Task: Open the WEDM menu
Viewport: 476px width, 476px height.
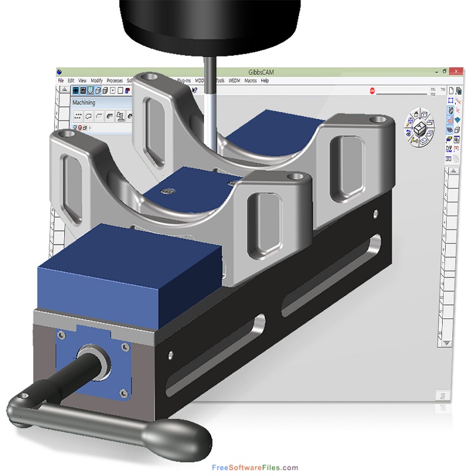Action: tap(234, 81)
